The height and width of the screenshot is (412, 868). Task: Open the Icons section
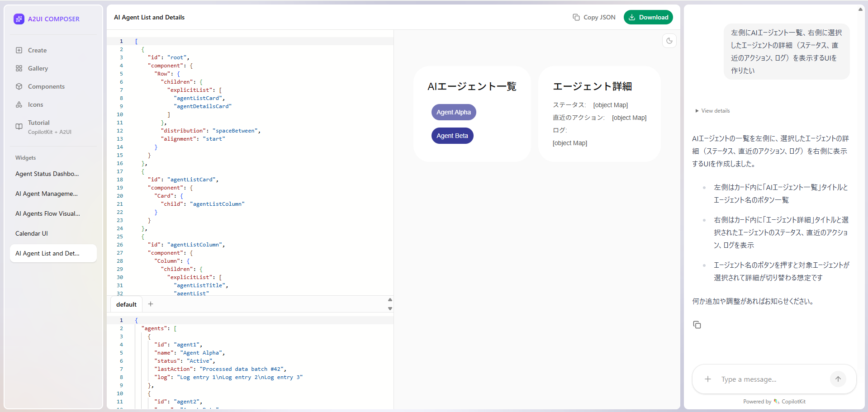(x=35, y=104)
